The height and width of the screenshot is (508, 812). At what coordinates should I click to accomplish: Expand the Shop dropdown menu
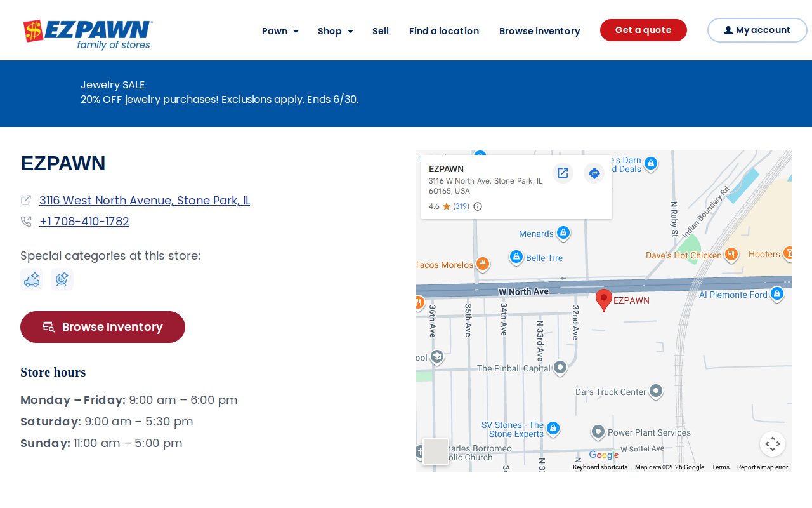[336, 31]
